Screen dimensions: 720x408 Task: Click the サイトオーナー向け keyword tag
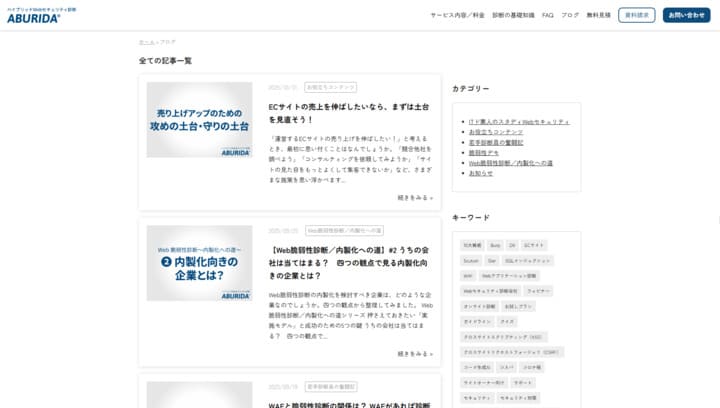pos(484,382)
